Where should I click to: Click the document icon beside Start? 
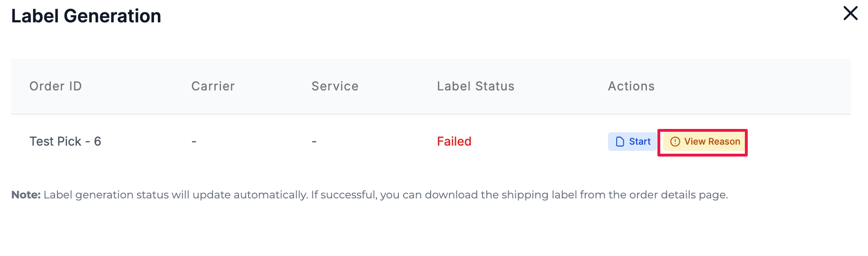[620, 142]
